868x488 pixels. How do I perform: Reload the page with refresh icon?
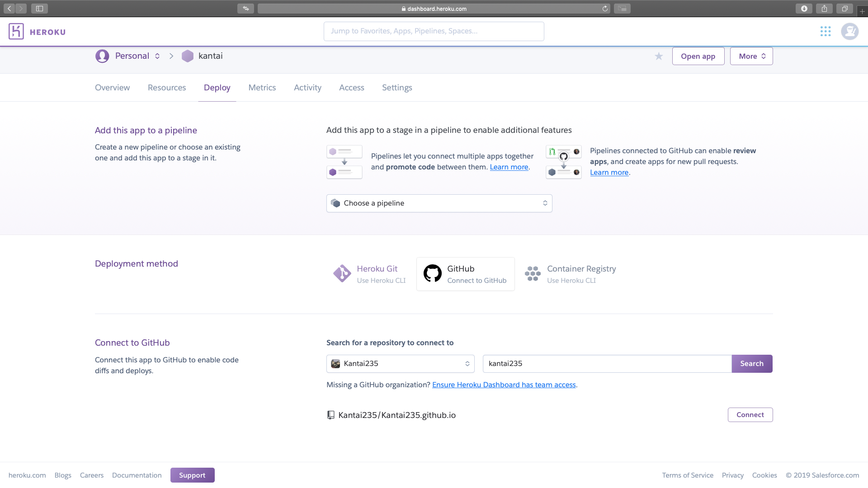click(605, 9)
